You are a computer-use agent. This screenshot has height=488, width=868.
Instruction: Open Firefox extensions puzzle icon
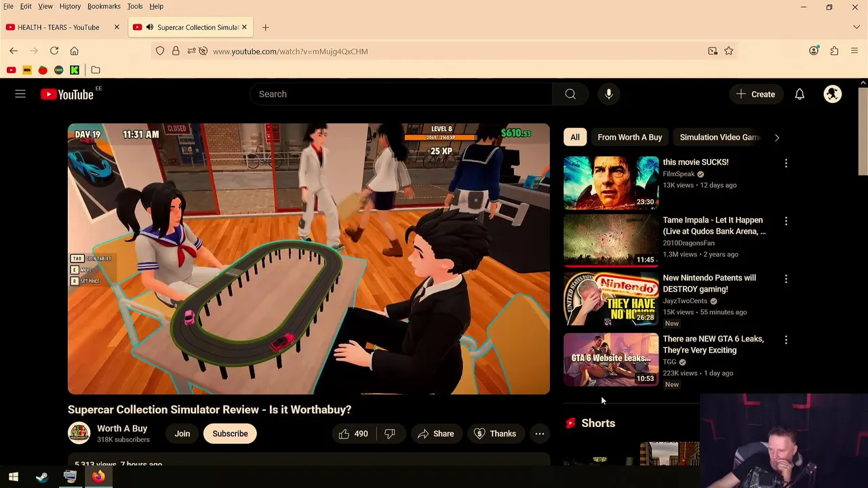coord(834,51)
